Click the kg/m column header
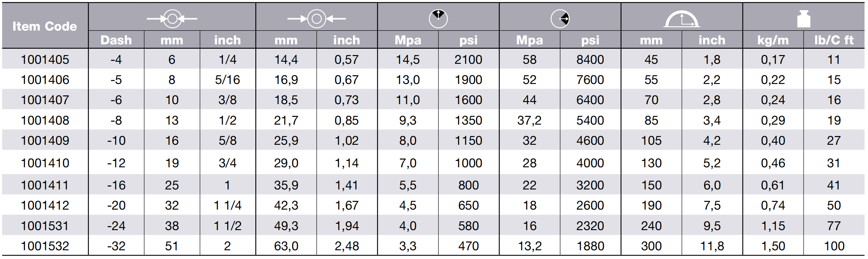The height and width of the screenshot is (259, 868). (773, 40)
